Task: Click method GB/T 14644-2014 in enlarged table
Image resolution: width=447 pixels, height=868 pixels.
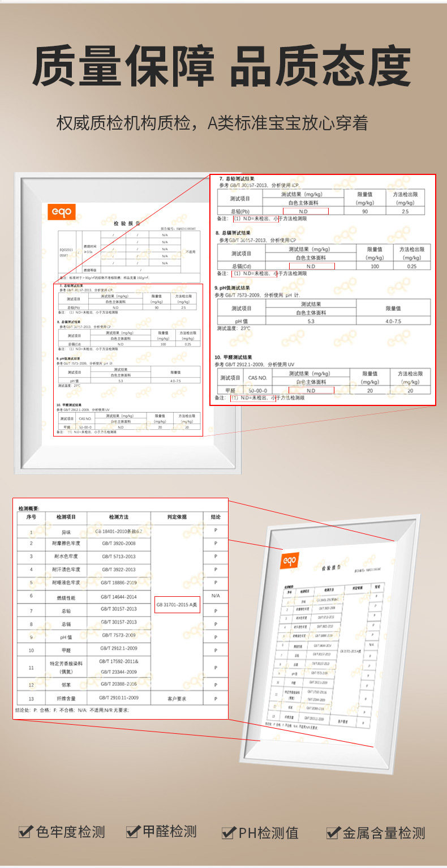Action: coord(118,597)
